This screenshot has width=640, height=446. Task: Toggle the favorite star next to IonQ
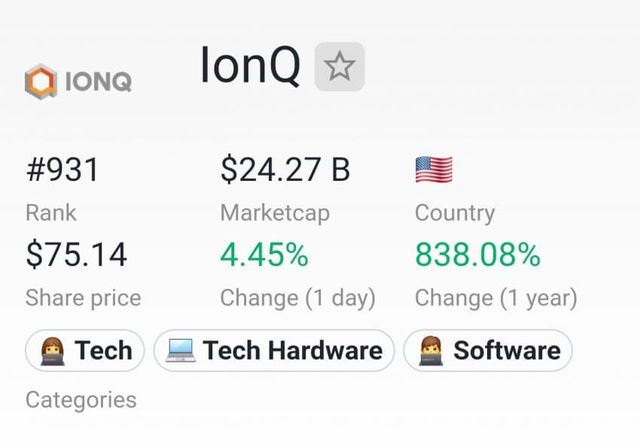[x=340, y=68]
